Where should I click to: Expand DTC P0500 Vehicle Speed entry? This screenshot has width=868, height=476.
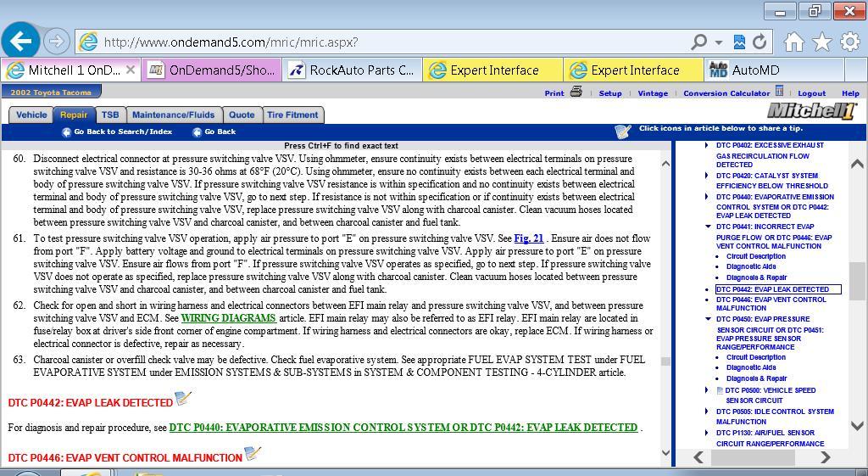pyautogui.click(x=707, y=390)
